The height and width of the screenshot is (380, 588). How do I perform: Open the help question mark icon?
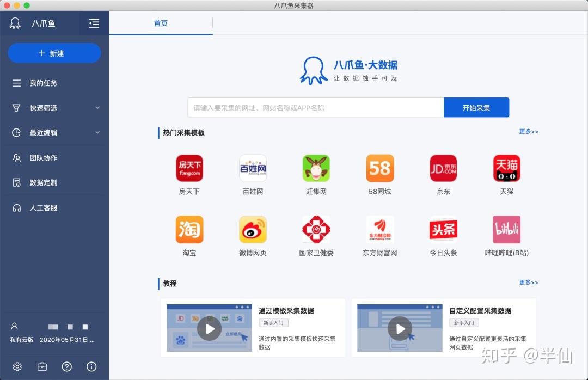click(67, 366)
